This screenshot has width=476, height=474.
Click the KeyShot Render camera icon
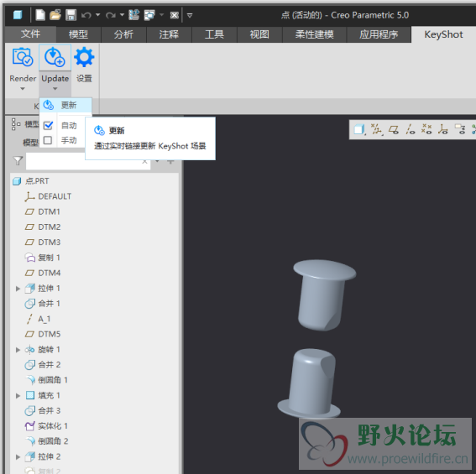[23, 57]
